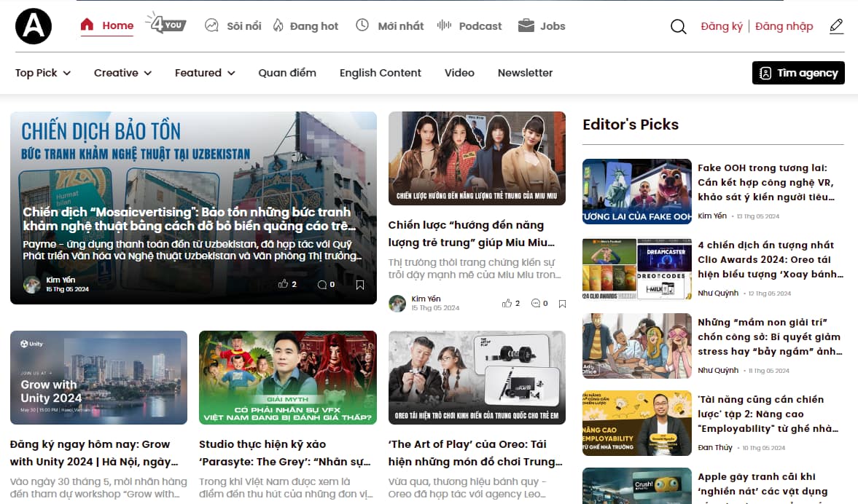Open the Mosaicvertising campaign headline
This screenshot has height=504, width=858.
click(190, 218)
